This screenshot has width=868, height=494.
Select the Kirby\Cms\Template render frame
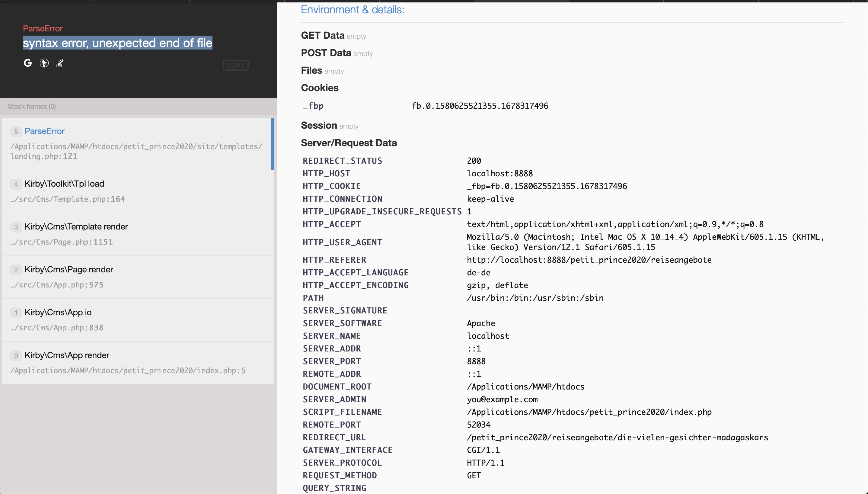[76, 227]
